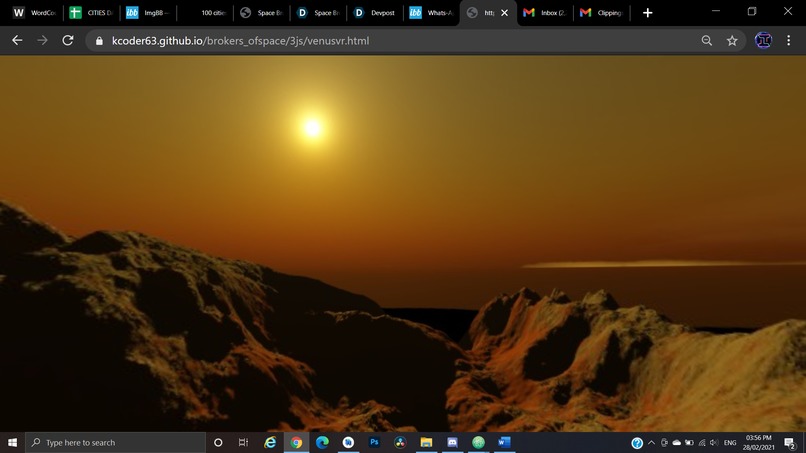The width and height of the screenshot is (806, 453).
Task: Open Discord from the taskbar
Action: 452,442
